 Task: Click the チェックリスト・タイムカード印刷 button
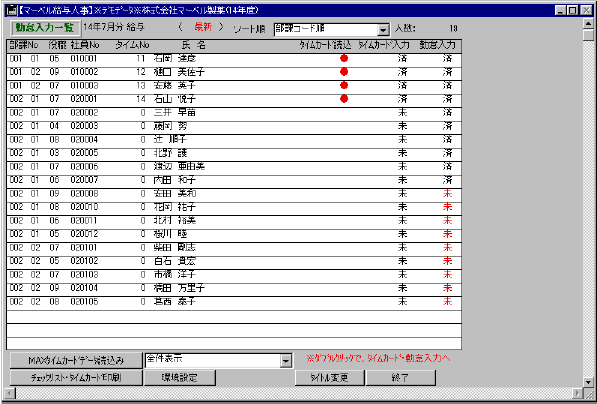(76, 378)
